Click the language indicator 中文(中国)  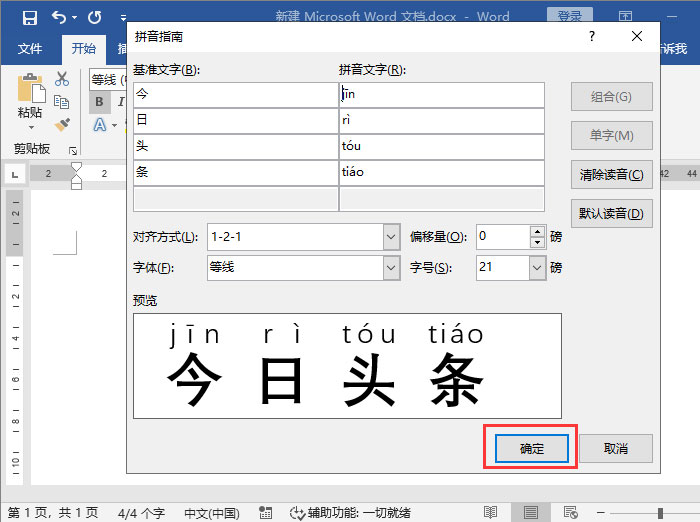pos(212,513)
